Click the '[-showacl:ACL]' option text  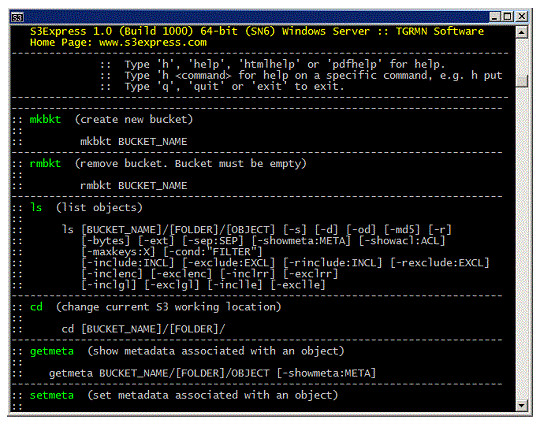click(x=402, y=241)
